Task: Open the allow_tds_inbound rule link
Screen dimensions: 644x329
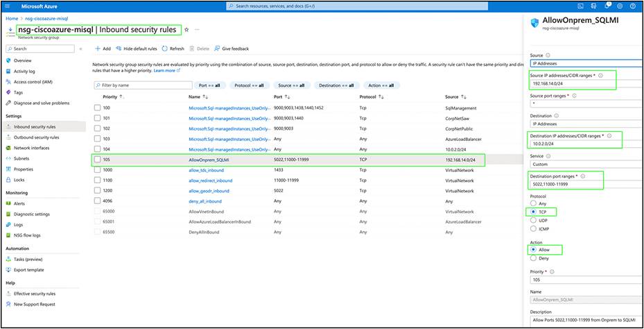Action: (x=207, y=170)
